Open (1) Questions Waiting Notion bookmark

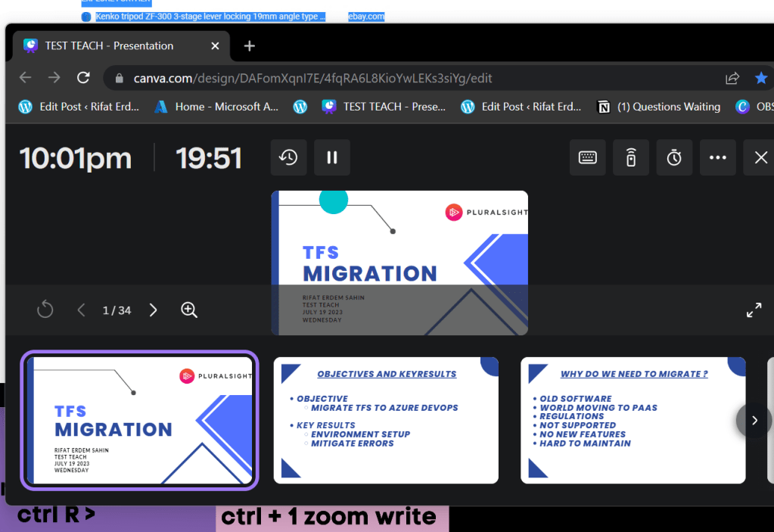[x=658, y=107]
